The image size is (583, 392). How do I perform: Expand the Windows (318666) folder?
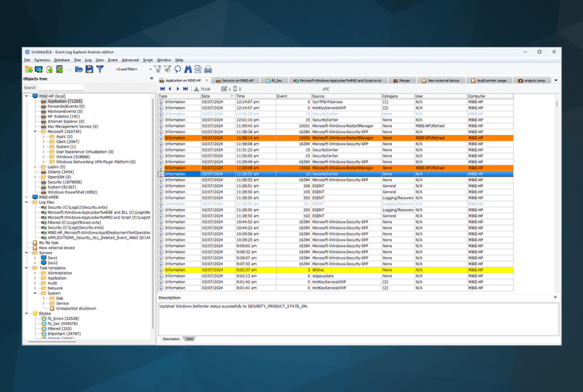43,157
